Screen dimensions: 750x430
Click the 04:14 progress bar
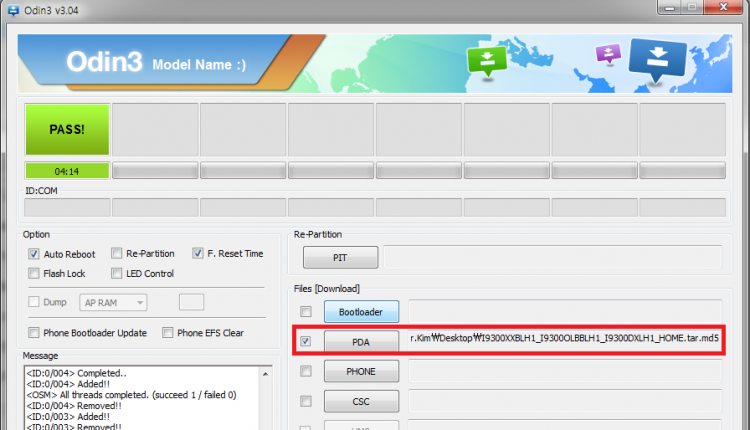[x=67, y=171]
